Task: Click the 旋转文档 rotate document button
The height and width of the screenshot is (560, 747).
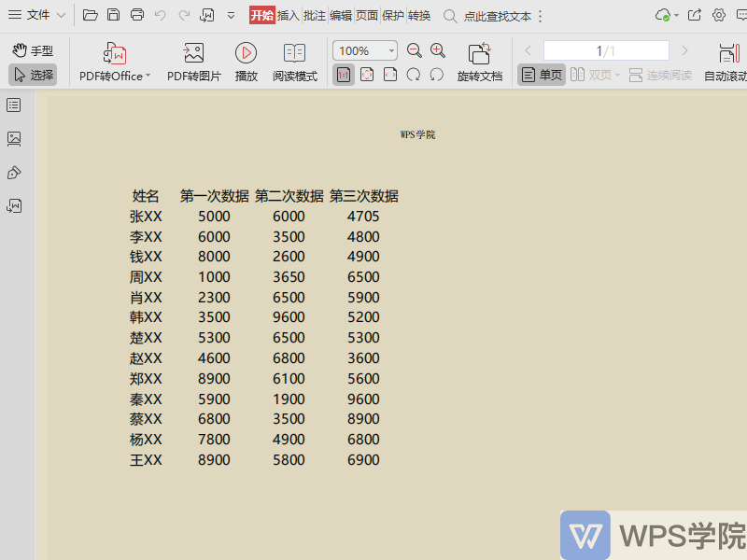Action: click(479, 62)
